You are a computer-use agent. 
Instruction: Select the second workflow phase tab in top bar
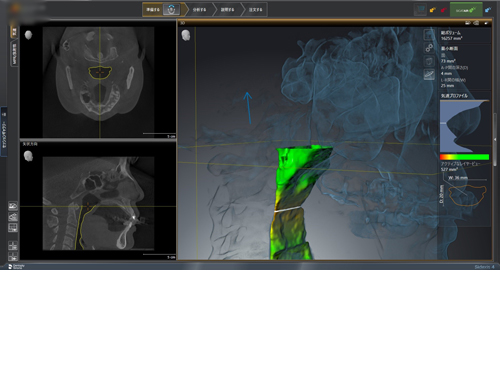coord(200,10)
